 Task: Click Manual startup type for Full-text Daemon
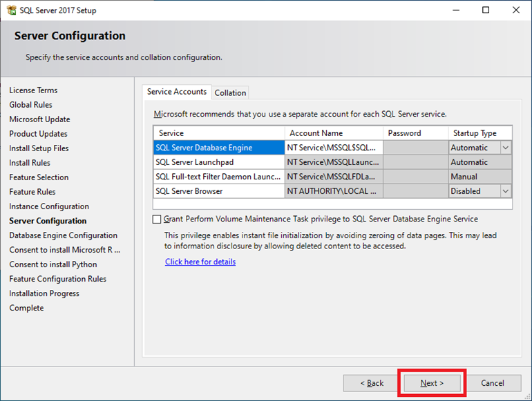coord(480,177)
